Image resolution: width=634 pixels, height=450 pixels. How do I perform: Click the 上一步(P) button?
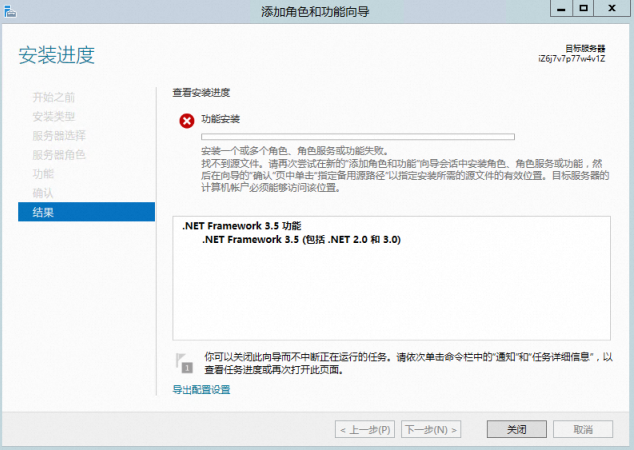coord(367,429)
